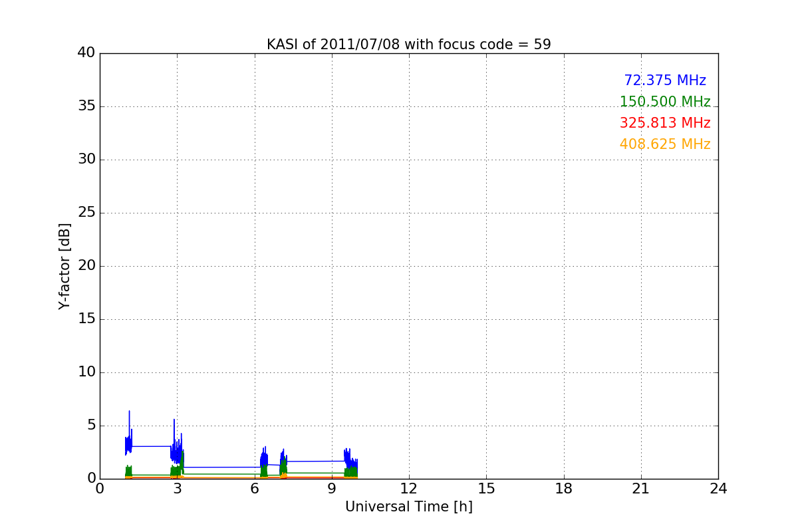Click the Y-factor [dB] axis label
This screenshot has width=798, height=532.
pyautogui.click(x=65, y=266)
